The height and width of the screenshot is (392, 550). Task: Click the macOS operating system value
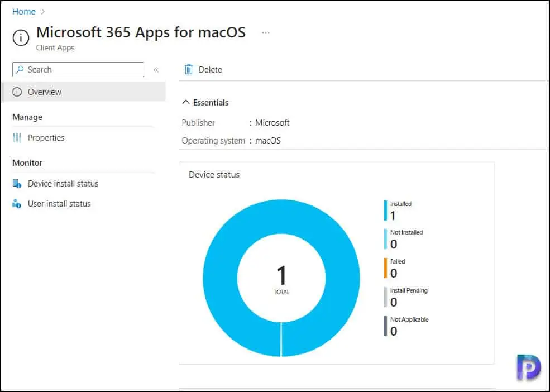click(x=268, y=141)
